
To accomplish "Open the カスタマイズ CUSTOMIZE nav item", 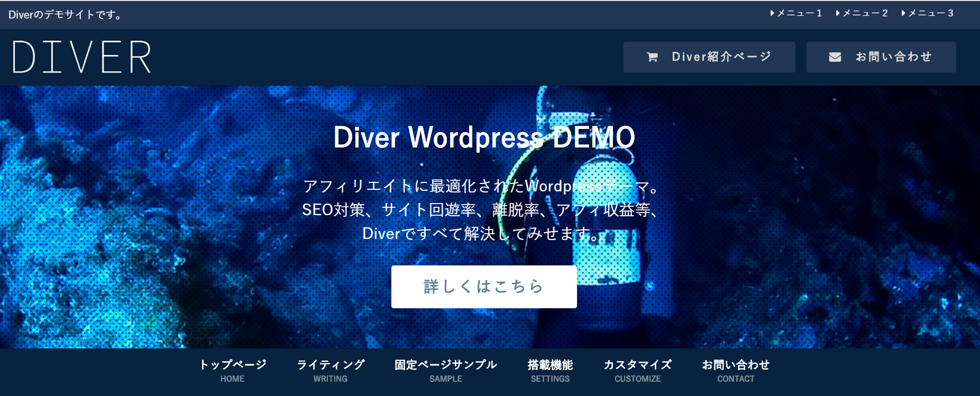I will 637,371.
